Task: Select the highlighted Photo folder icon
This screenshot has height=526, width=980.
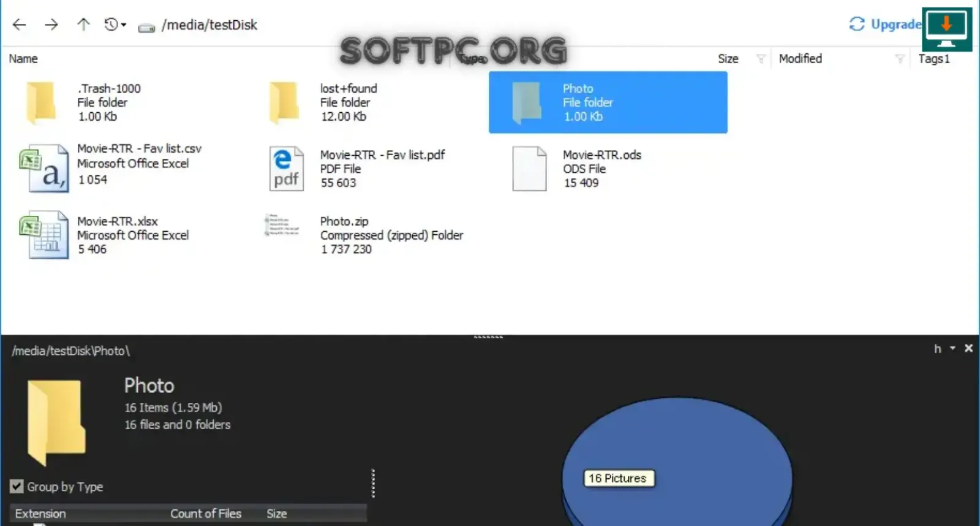Action: point(527,102)
